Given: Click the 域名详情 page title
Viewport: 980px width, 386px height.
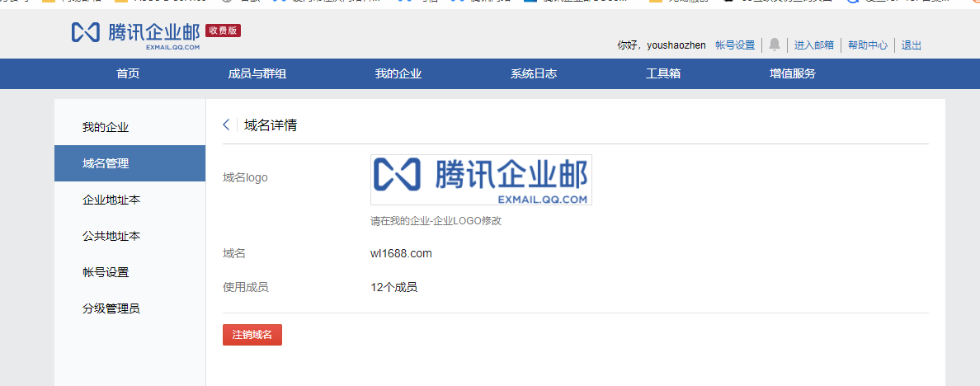Looking at the screenshot, I should point(271,125).
